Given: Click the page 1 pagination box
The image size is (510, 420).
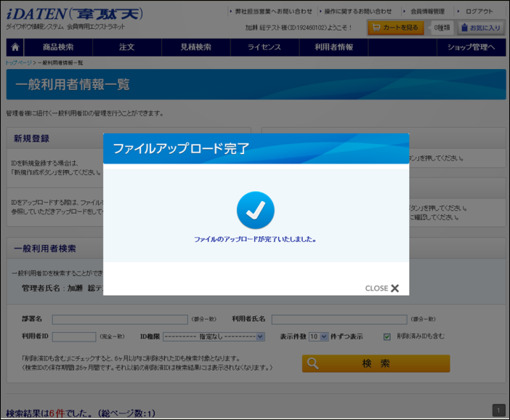Looking at the screenshot, I should point(498,410).
